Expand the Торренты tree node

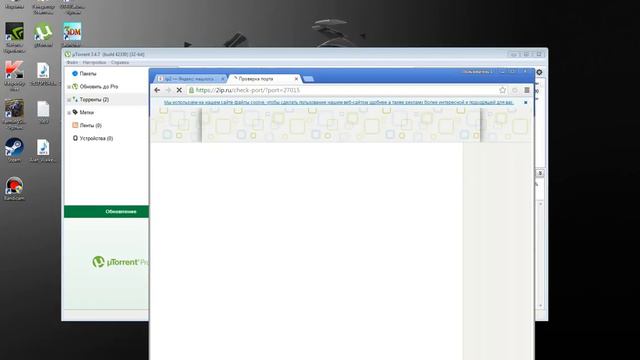69,100
